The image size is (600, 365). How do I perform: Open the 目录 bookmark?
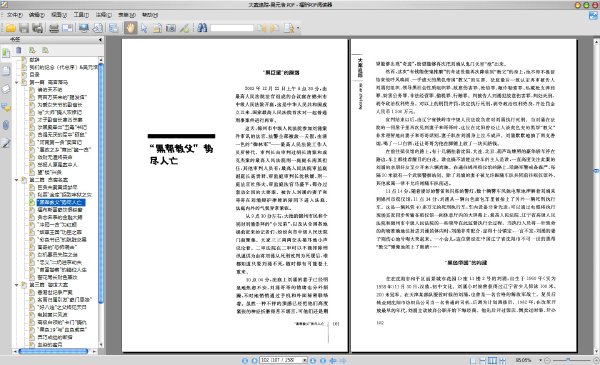pyautogui.click(x=34, y=75)
